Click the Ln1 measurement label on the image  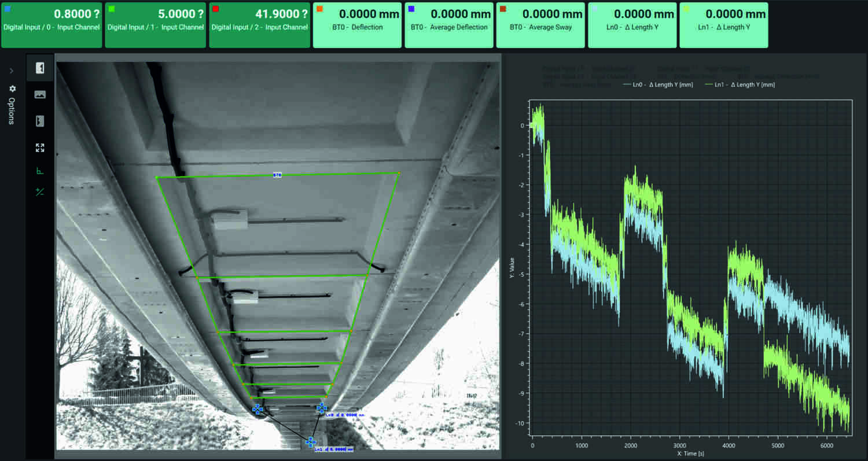pyautogui.click(x=334, y=448)
